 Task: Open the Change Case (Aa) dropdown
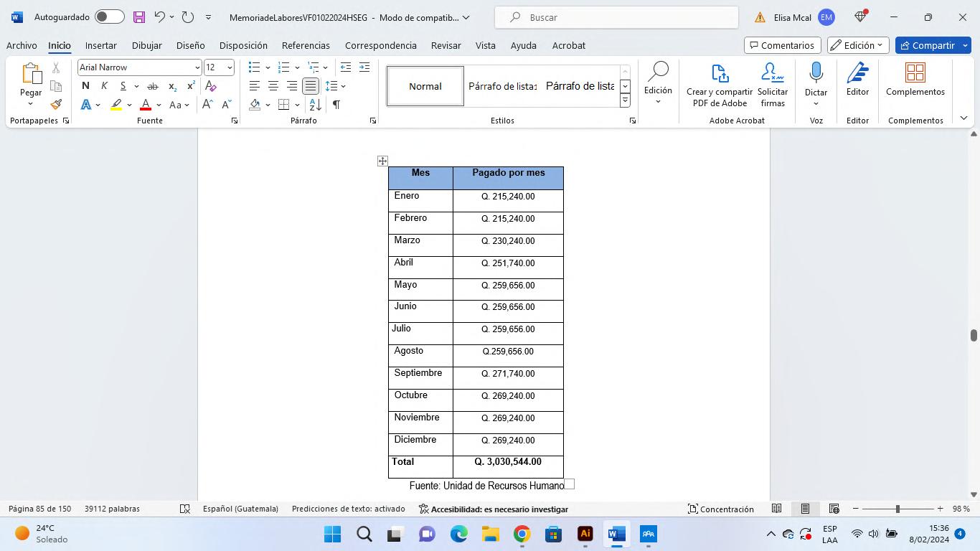pyautogui.click(x=179, y=105)
